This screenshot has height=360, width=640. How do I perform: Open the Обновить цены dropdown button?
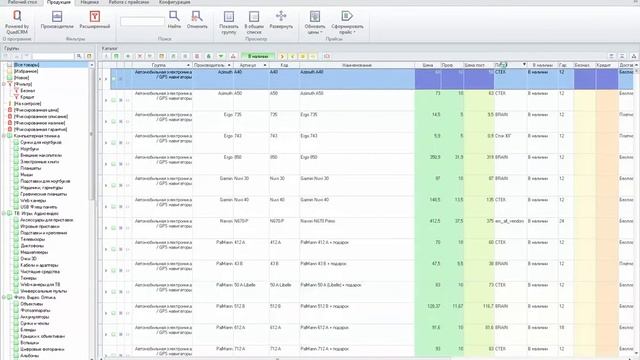pyautogui.click(x=315, y=22)
